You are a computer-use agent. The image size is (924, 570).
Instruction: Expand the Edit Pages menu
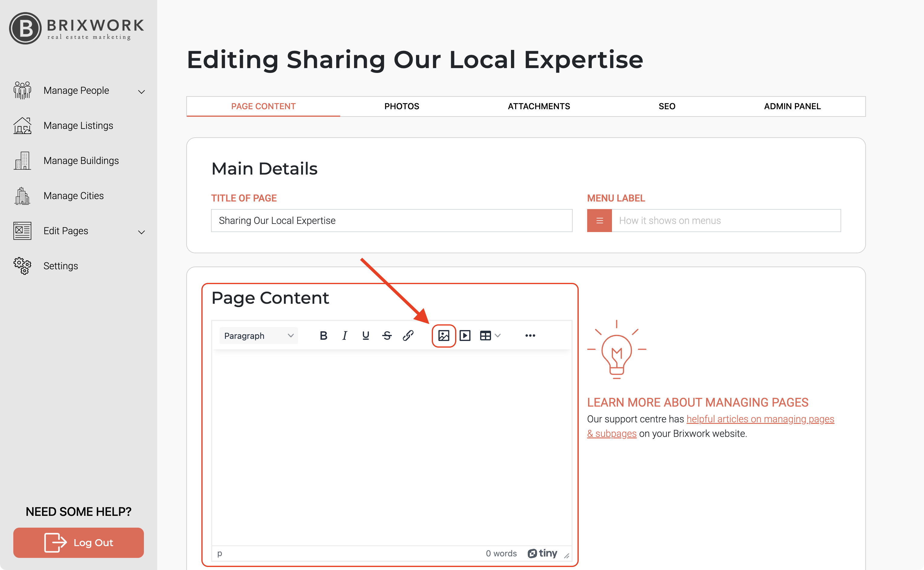tap(141, 232)
